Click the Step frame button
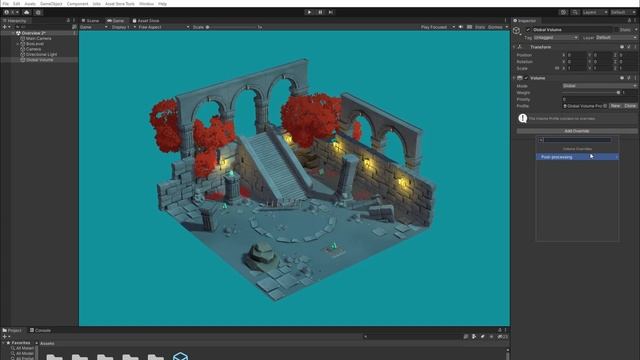Screen dimensions: 640x360 331,12
